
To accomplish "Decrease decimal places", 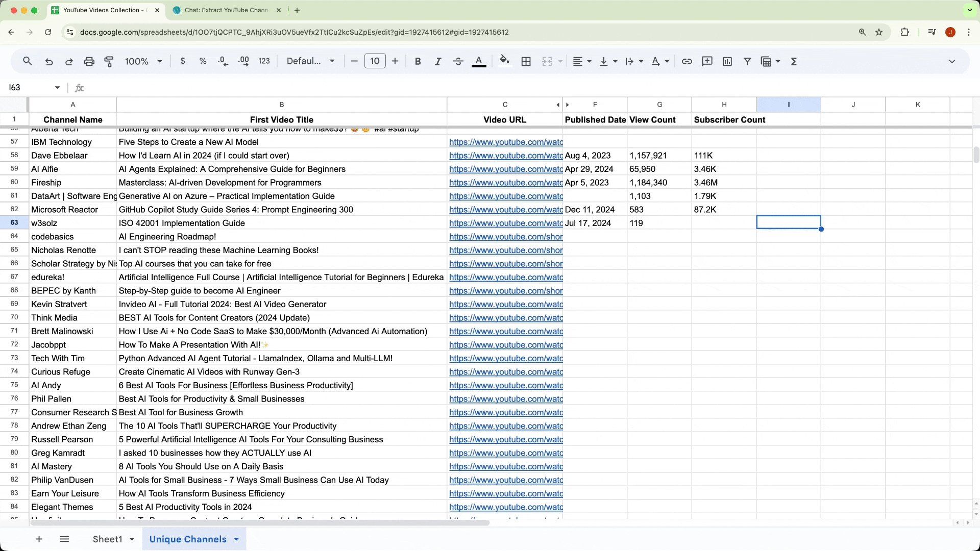I will point(223,61).
